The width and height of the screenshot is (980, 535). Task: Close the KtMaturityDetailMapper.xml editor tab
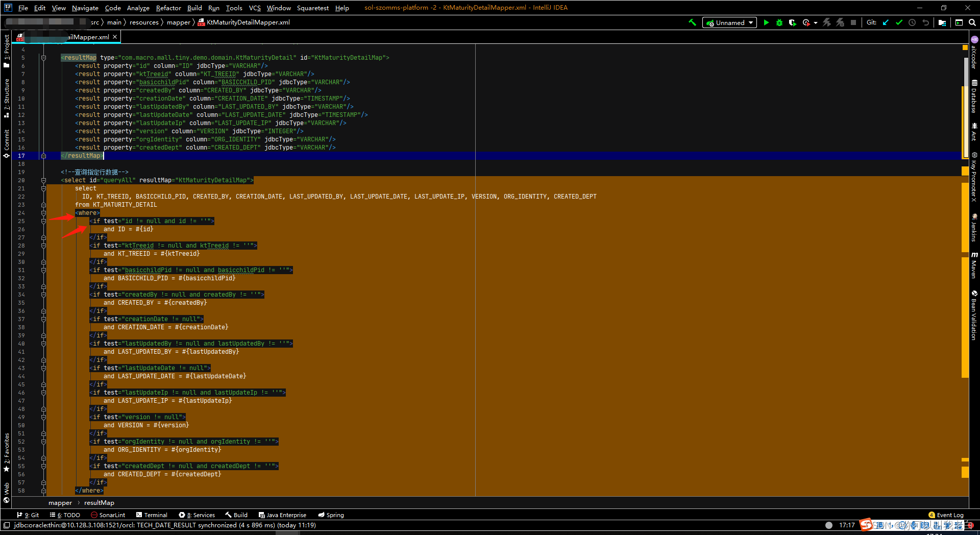click(x=115, y=37)
